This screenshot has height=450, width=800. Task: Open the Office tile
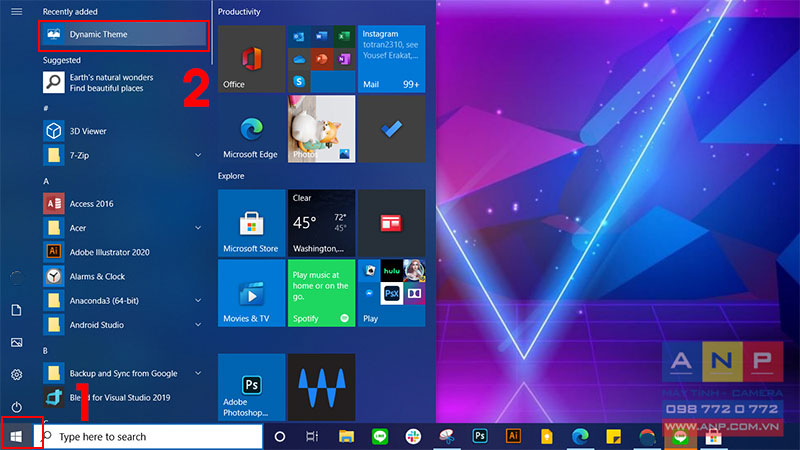(x=252, y=59)
